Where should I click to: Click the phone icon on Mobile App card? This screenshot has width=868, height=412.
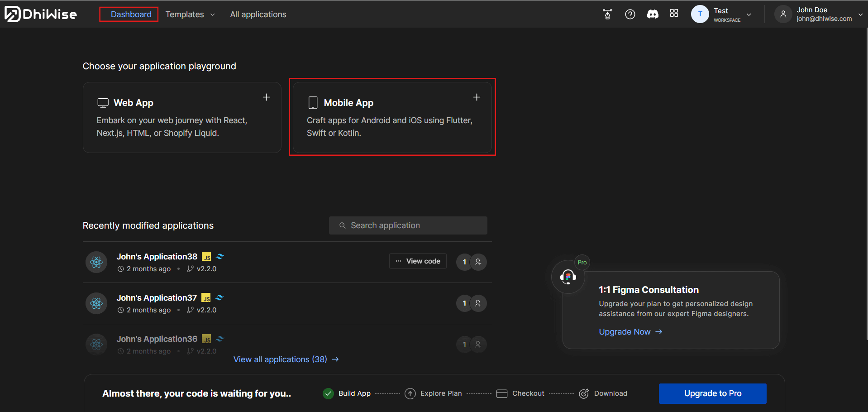coord(313,103)
